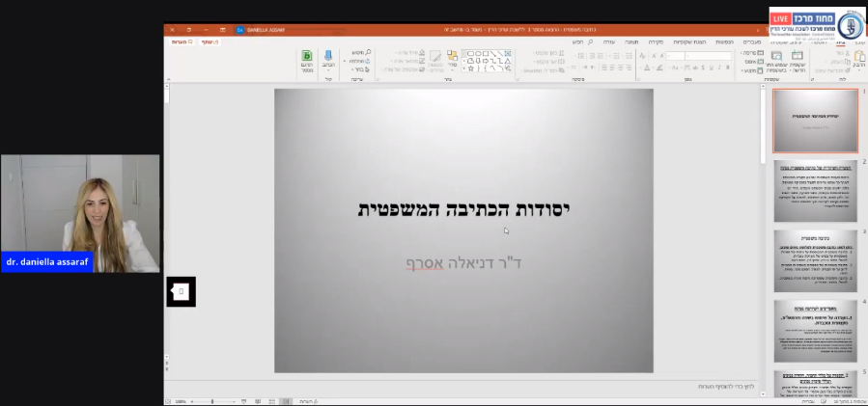
Task: Select slide 4 thumbnail
Action: [x=816, y=332]
